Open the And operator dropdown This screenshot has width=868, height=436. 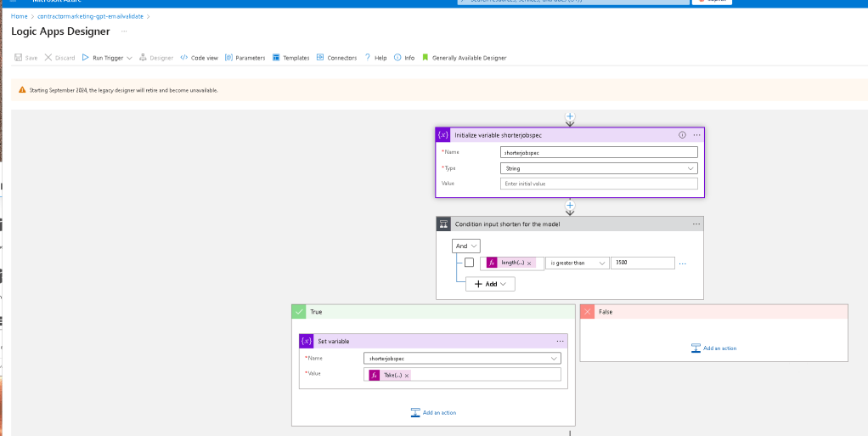tap(466, 246)
